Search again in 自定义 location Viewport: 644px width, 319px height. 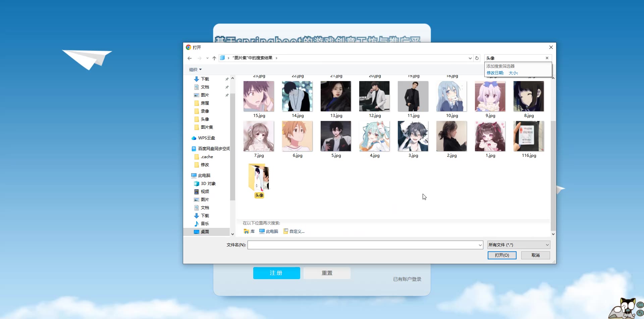click(x=294, y=232)
